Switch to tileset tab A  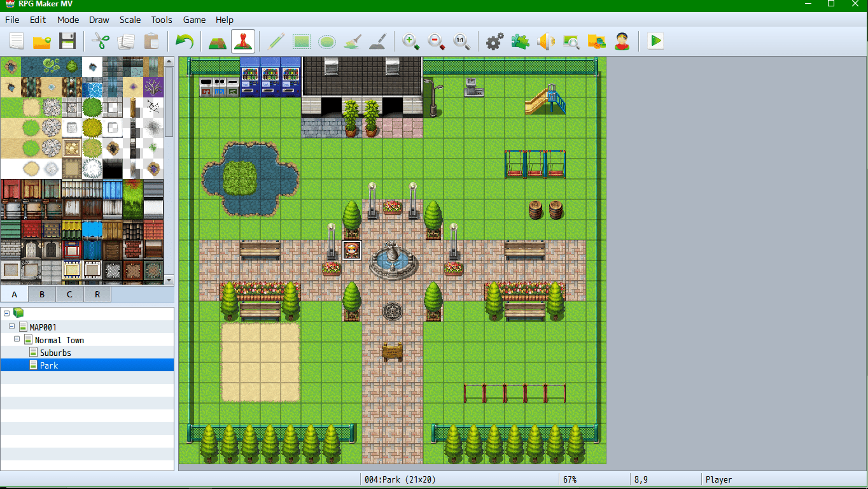click(x=15, y=294)
